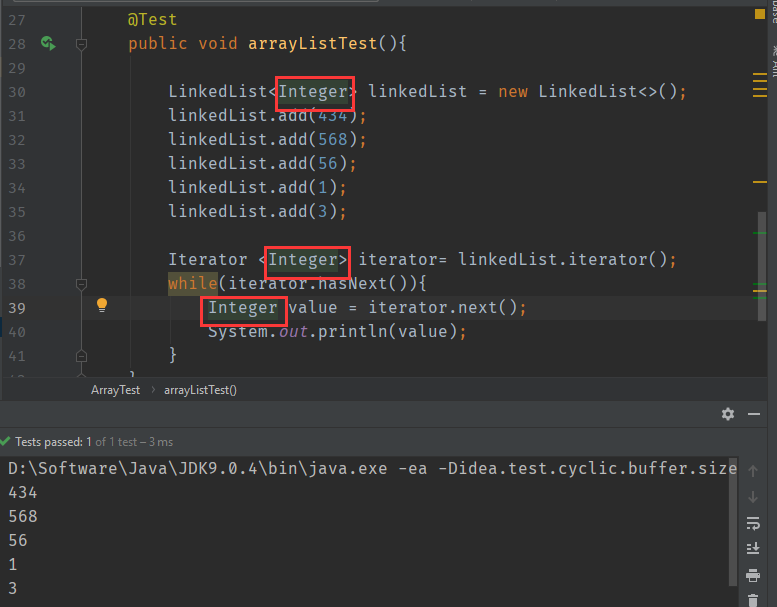Viewport: 777px width, 607px height.
Task: Select ArrayTest in the breadcrumb bar
Action: coord(115,390)
